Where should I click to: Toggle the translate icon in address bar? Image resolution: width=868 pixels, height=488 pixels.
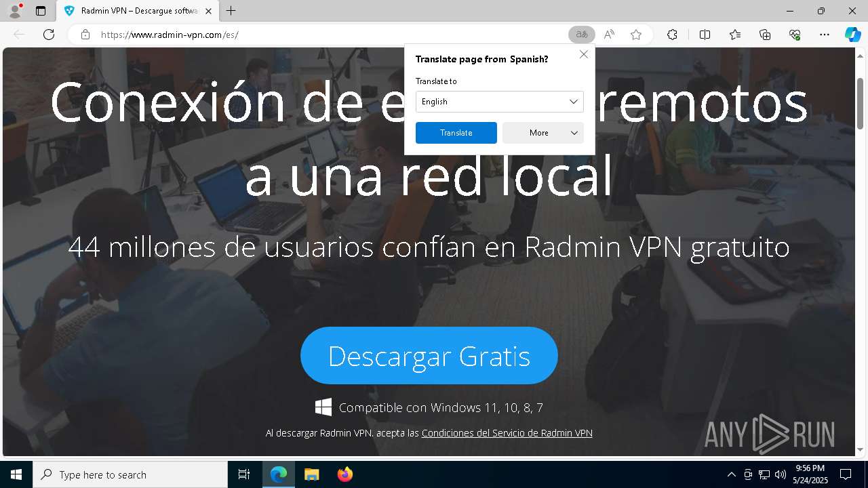tap(581, 35)
